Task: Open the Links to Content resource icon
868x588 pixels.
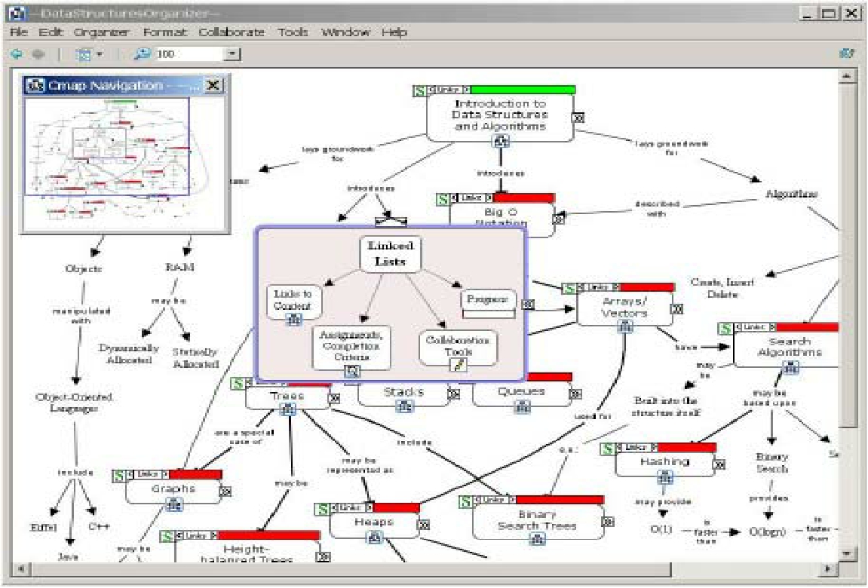Action: 293,319
